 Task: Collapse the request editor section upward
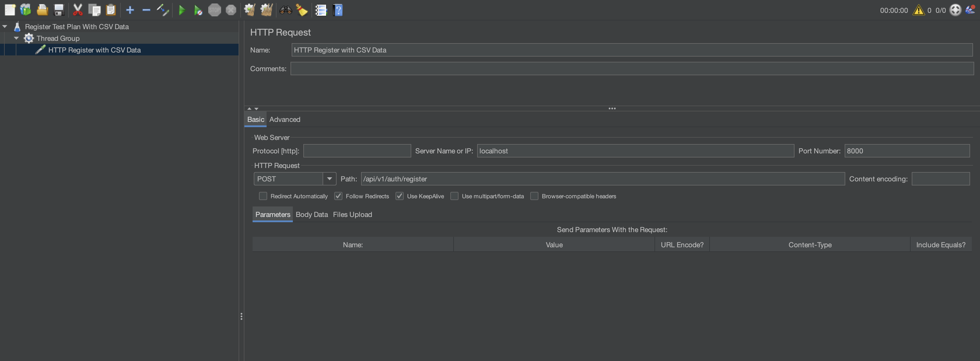coord(249,108)
